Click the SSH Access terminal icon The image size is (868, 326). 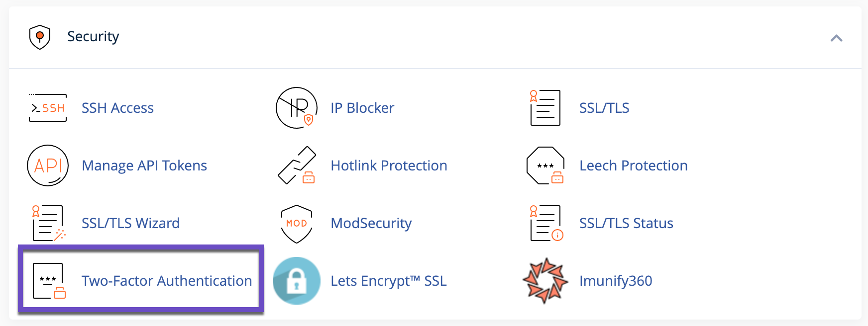(x=48, y=108)
